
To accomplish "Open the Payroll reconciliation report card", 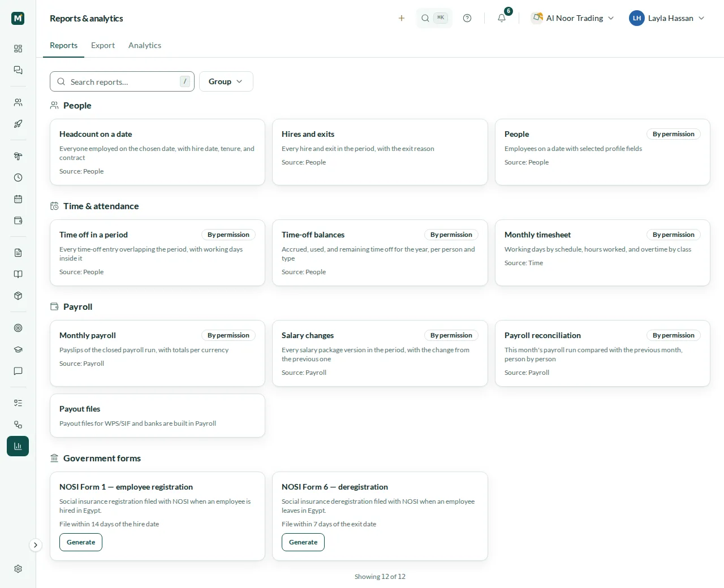I will click(602, 353).
